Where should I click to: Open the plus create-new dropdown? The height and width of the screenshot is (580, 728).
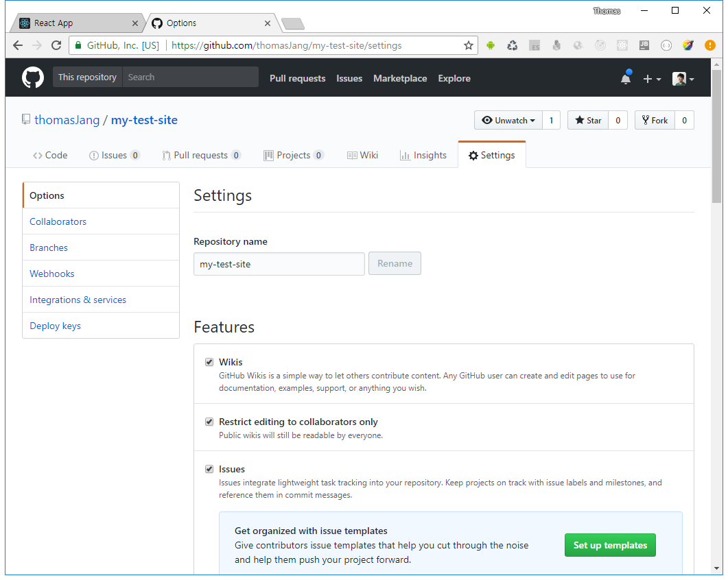click(652, 79)
